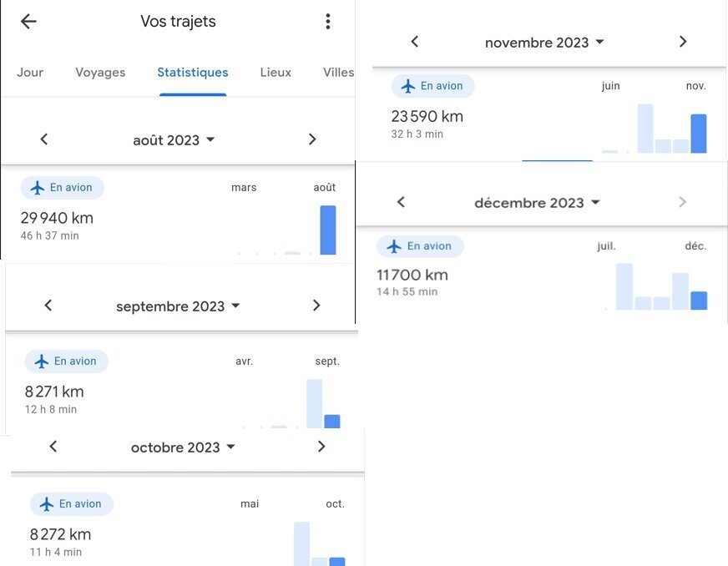
Task: Go to month after novembre 2023
Action: (683, 42)
